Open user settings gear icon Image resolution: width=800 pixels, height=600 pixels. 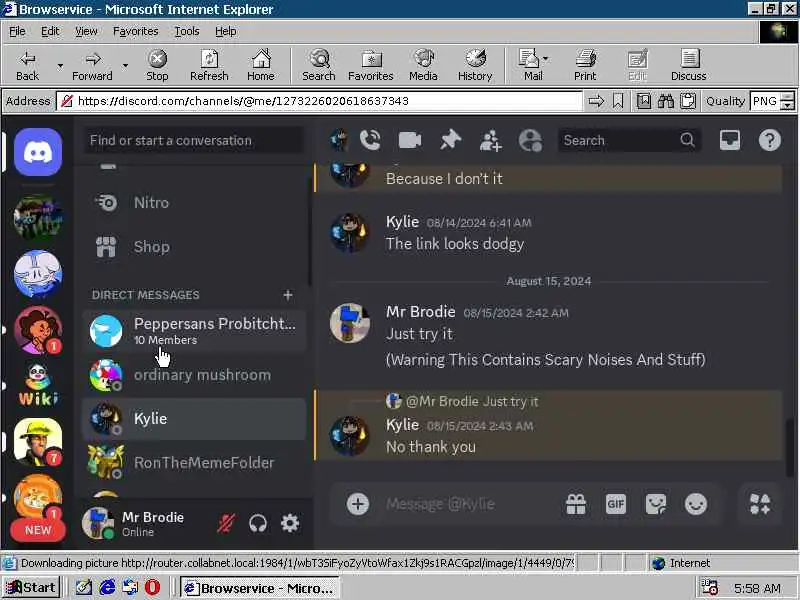pos(290,523)
